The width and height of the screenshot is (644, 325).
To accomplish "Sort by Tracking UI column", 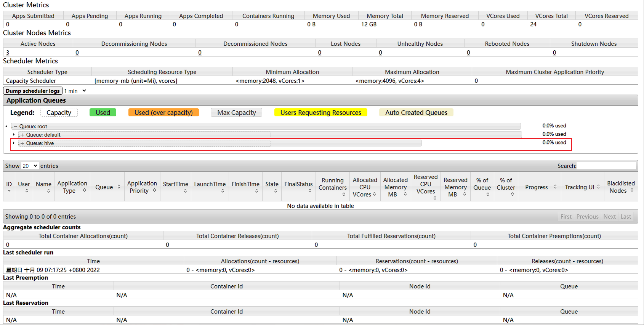I will coord(598,187).
